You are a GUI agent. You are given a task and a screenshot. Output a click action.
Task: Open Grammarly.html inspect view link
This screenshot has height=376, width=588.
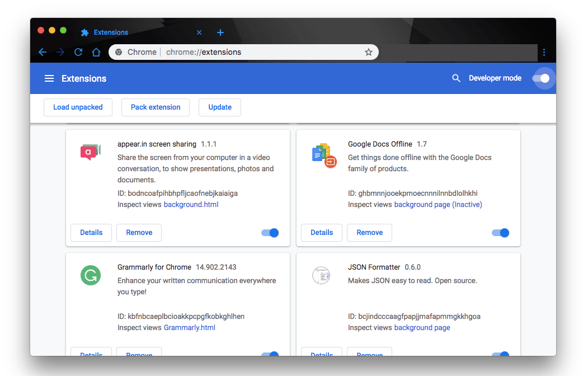pyautogui.click(x=189, y=328)
